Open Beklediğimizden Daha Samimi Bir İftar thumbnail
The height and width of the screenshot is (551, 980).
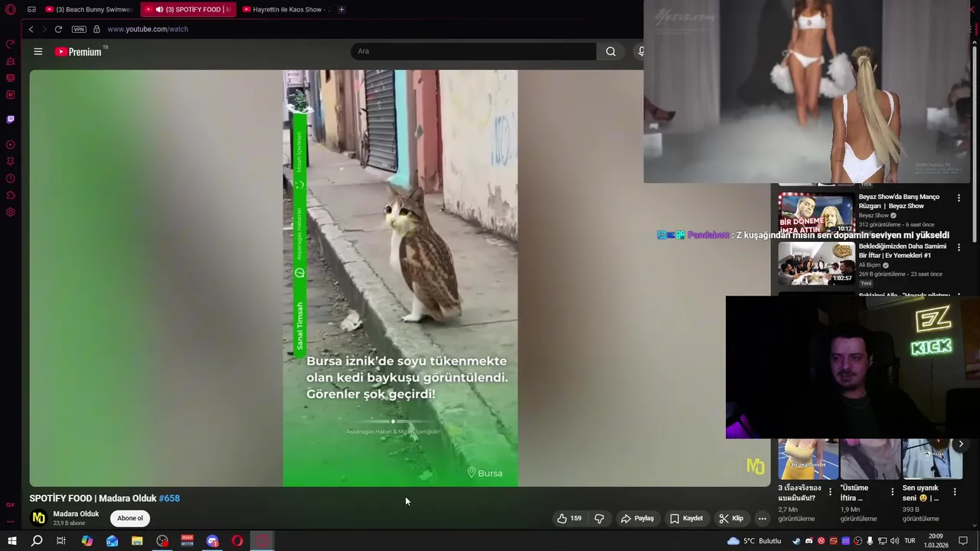coord(816,262)
